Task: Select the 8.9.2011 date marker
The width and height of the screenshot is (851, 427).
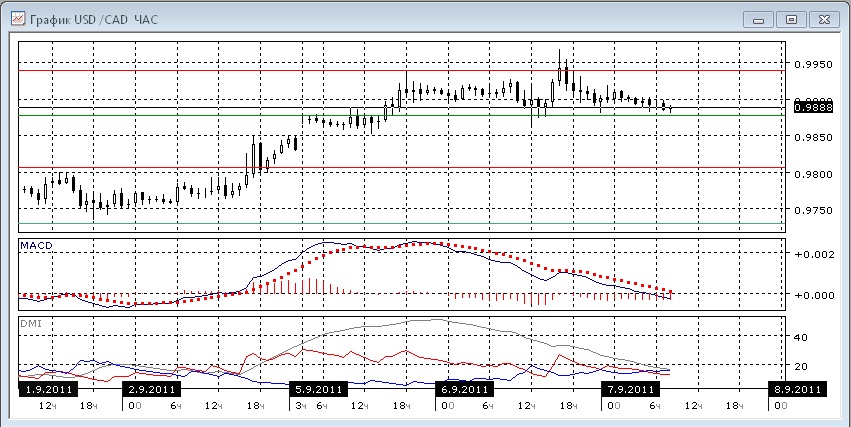Action: click(797, 389)
